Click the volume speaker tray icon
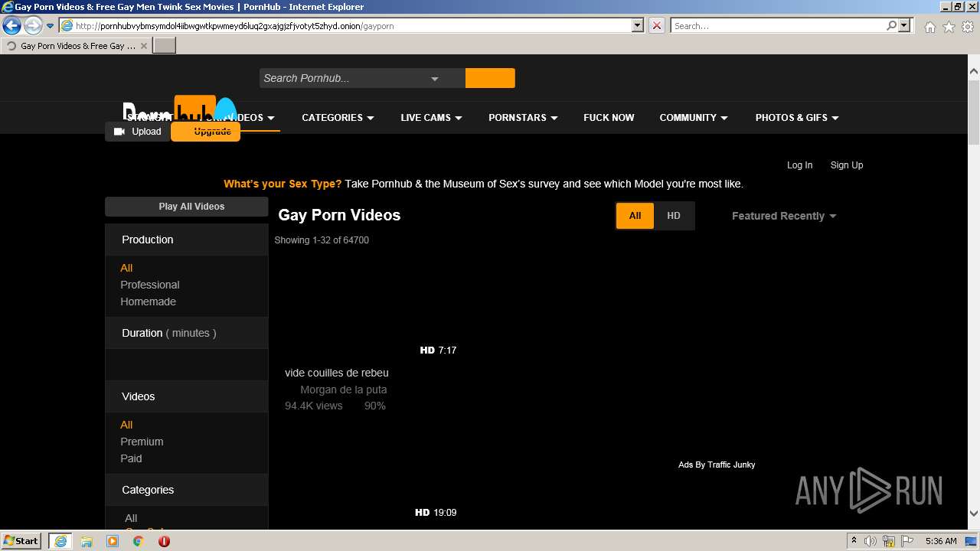 click(871, 541)
